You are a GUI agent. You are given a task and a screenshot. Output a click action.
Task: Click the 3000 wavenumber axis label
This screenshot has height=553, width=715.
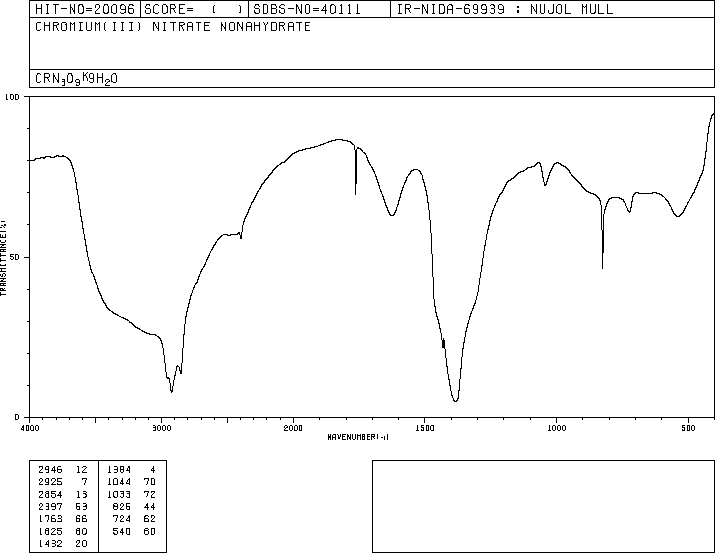click(x=161, y=428)
